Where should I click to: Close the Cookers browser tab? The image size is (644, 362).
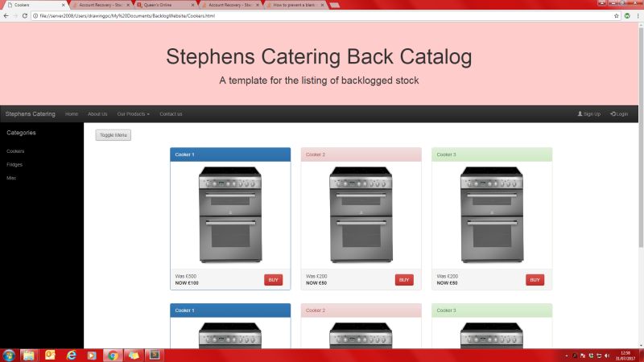click(x=64, y=5)
